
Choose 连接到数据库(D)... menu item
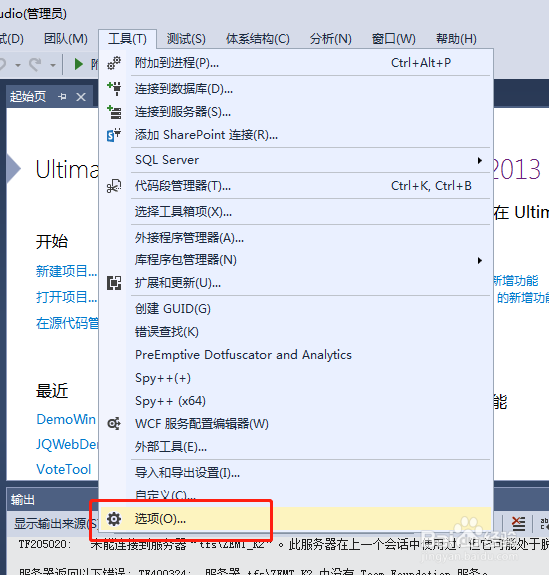296,89
